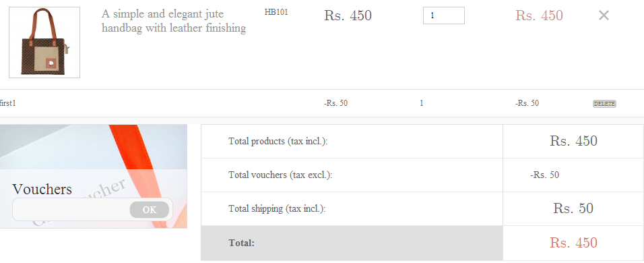Click the handbag line total in pink
Image resolution: width=644 pixels, height=263 pixels.
pyautogui.click(x=540, y=16)
